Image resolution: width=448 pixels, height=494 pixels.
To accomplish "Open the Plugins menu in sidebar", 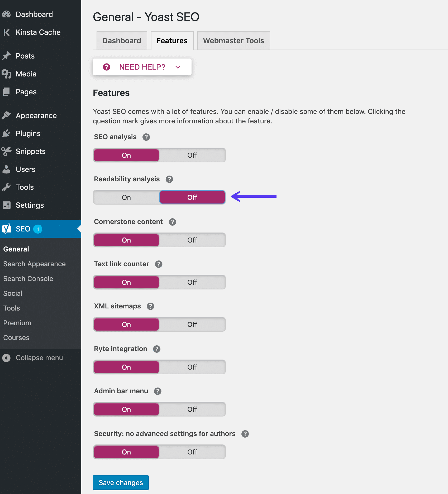I will (28, 133).
